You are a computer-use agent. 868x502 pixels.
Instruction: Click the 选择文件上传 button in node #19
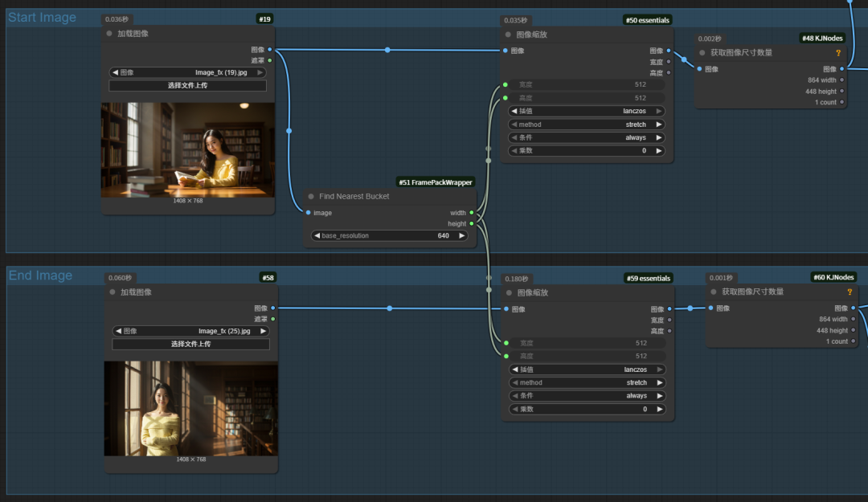[x=187, y=85]
